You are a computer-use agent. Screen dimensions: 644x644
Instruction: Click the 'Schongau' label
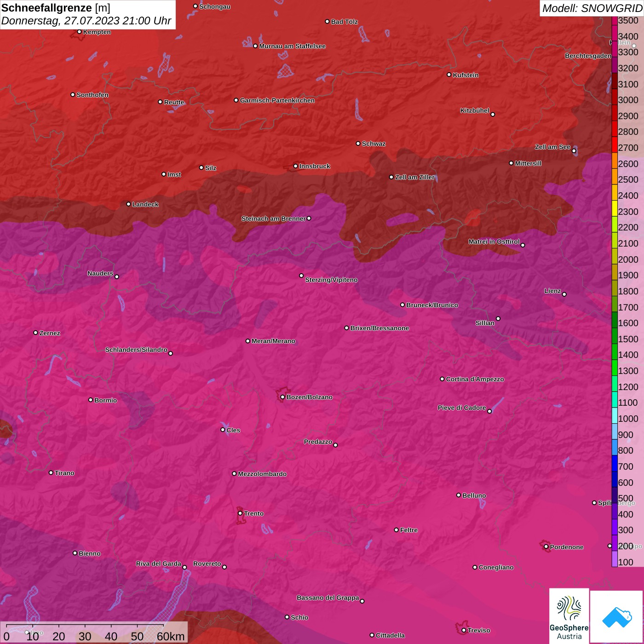point(215,6)
